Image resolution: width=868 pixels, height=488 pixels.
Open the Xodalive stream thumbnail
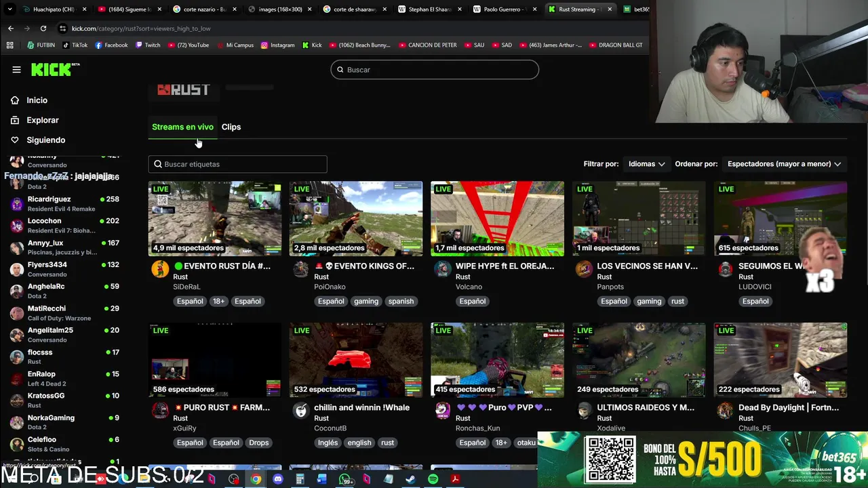(x=639, y=360)
